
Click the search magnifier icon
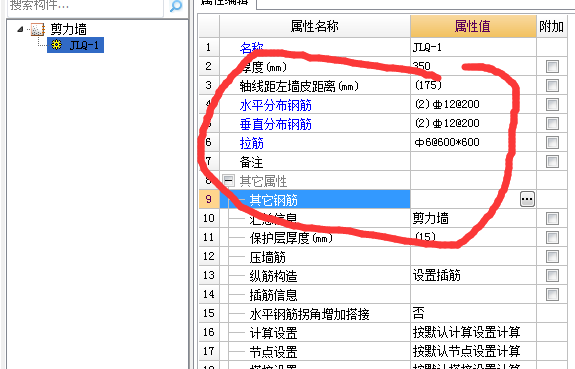point(176,6)
